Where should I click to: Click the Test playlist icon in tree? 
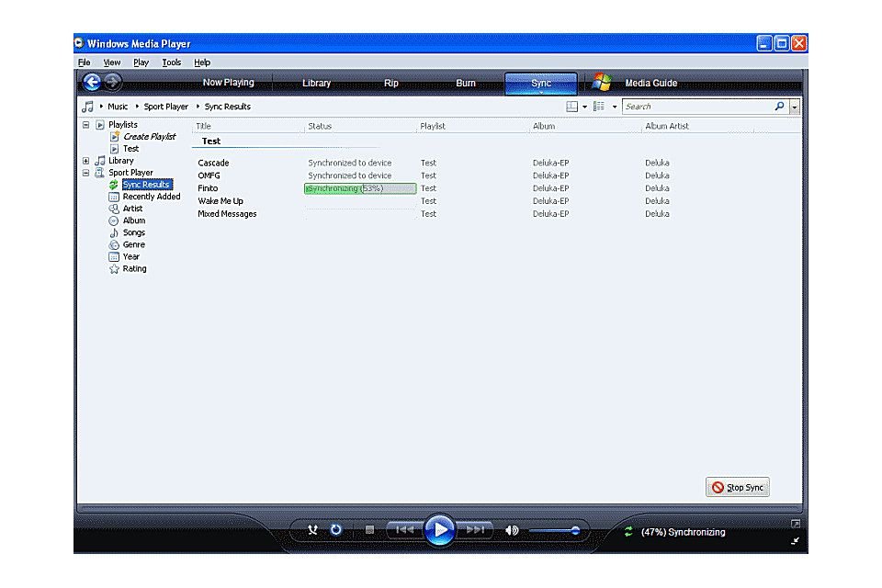pos(114,149)
